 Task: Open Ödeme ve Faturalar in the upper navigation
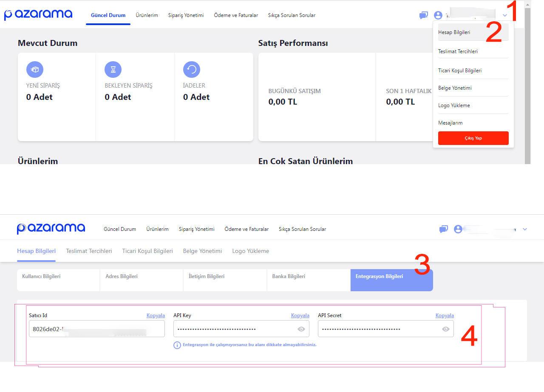pos(236,15)
